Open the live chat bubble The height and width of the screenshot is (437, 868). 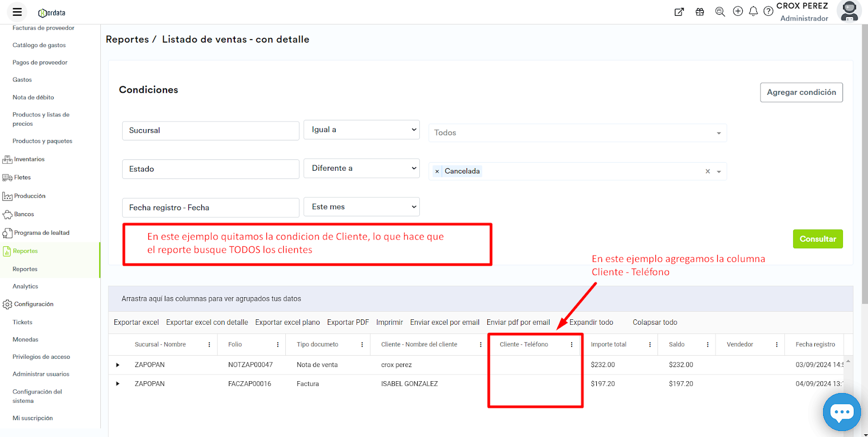pyautogui.click(x=841, y=413)
